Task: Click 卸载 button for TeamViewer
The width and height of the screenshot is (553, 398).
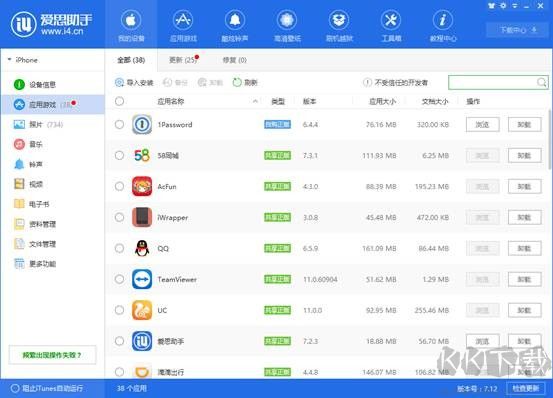Action: pyautogui.click(x=524, y=279)
